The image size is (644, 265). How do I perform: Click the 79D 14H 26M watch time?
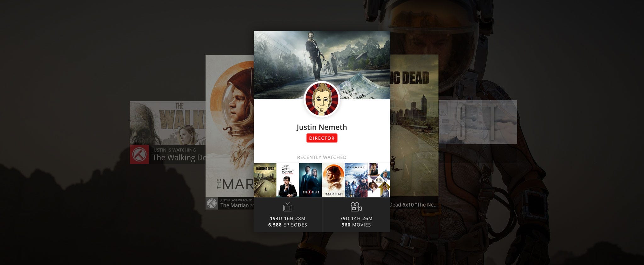(x=356, y=218)
